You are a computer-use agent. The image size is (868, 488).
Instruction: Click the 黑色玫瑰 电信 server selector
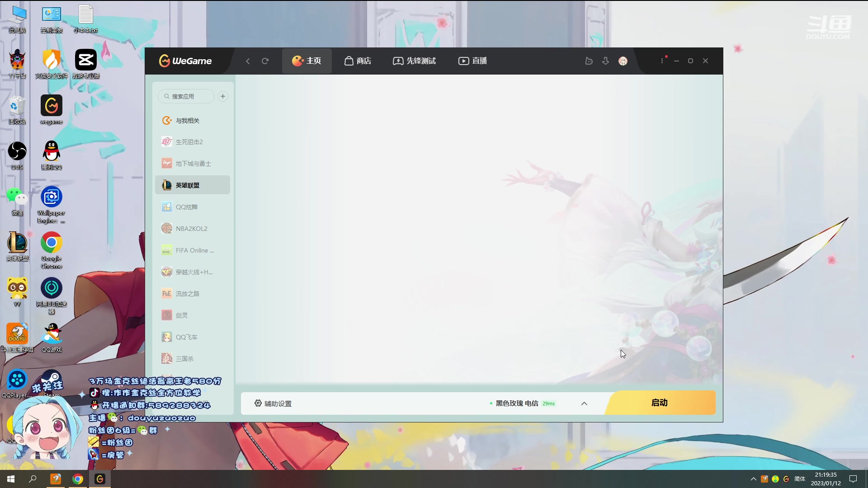coord(523,404)
